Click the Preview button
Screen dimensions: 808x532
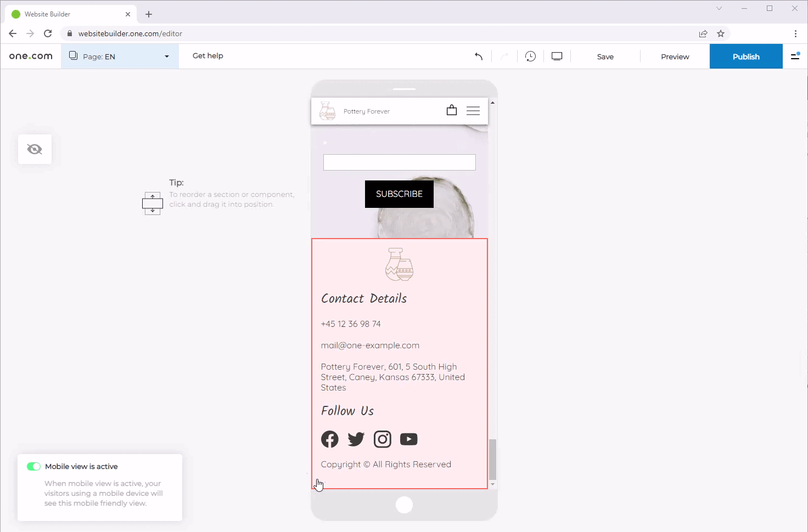[x=675, y=56]
